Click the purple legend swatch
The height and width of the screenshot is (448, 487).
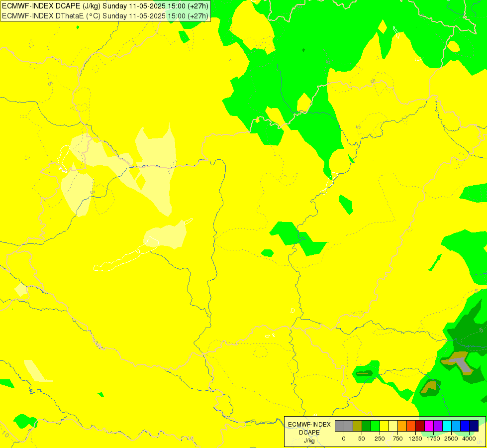pyautogui.click(x=438, y=426)
